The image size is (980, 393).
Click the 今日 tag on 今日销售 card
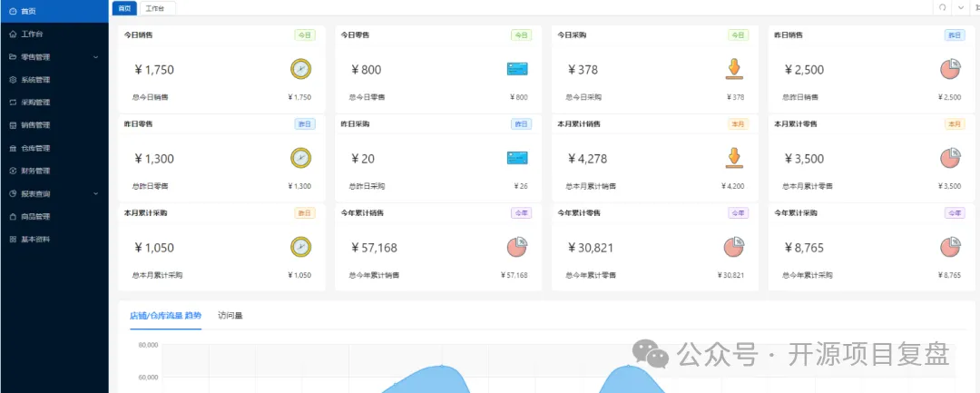(x=305, y=35)
